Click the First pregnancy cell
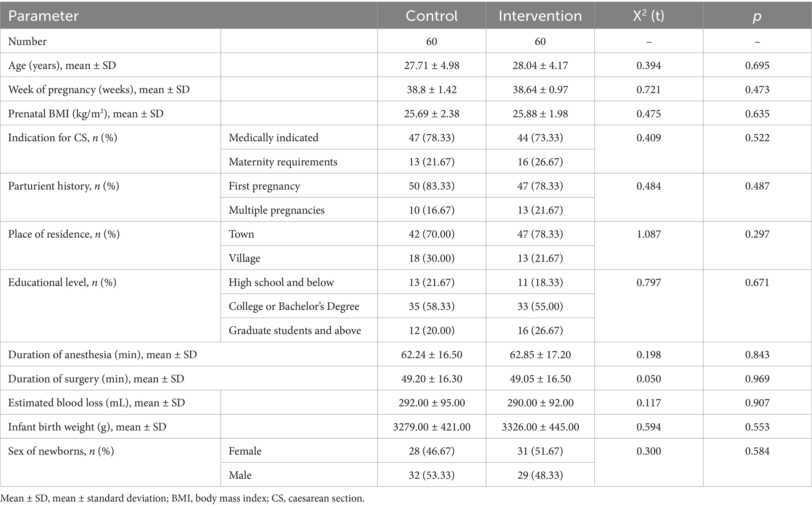Image resolution: width=812 pixels, height=507 pixels. tap(264, 186)
